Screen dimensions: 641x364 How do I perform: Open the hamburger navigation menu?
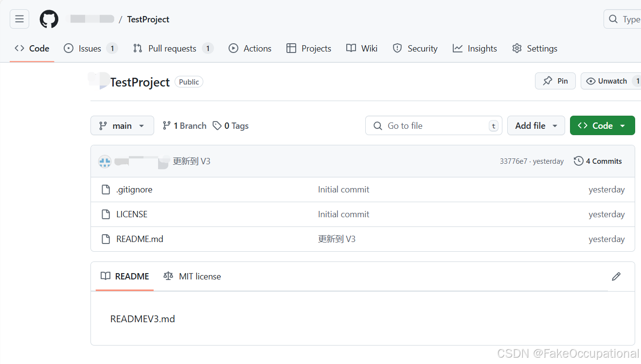click(19, 19)
